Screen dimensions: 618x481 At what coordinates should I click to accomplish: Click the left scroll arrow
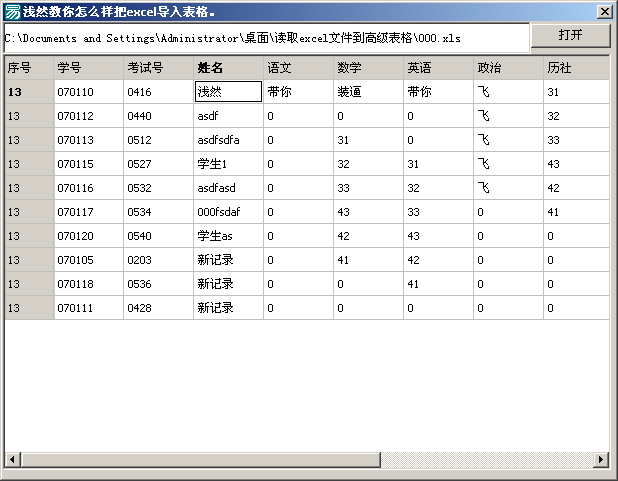click(13, 459)
